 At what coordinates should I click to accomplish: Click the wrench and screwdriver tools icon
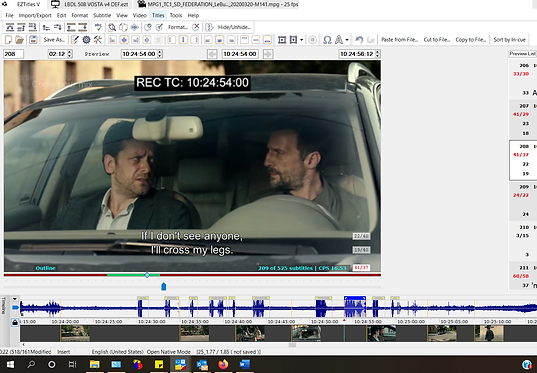tap(98, 40)
